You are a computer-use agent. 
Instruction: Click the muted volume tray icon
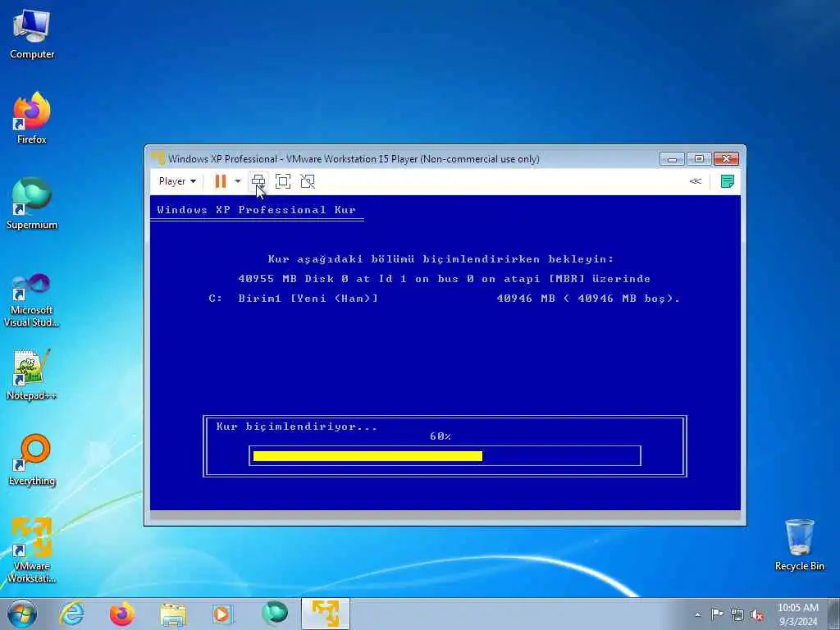pyautogui.click(x=757, y=614)
